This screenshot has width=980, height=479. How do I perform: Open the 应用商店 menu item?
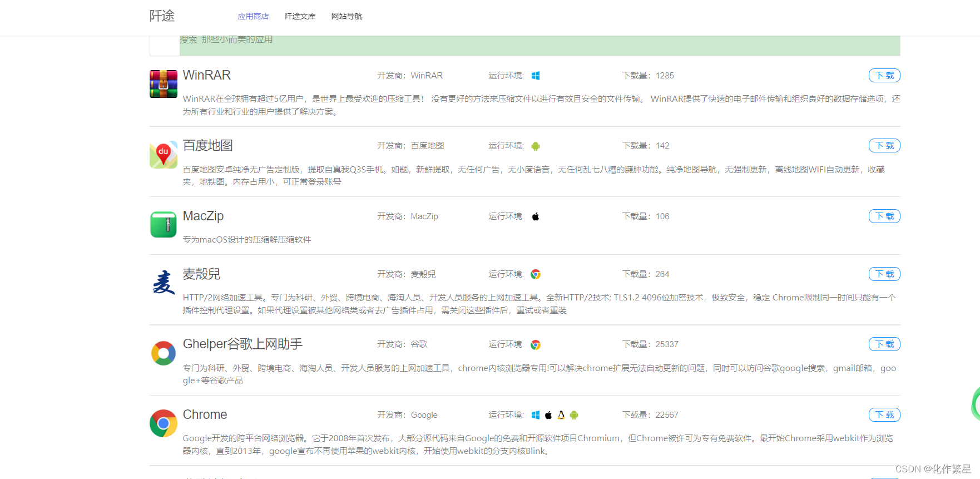tap(253, 16)
